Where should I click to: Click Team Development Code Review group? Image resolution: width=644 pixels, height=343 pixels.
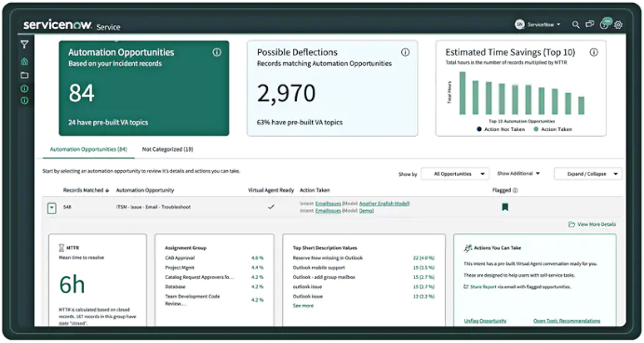193,300
